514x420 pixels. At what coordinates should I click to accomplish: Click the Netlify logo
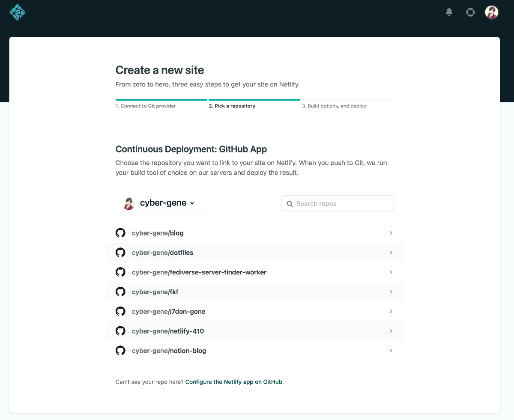coord(17,12)
